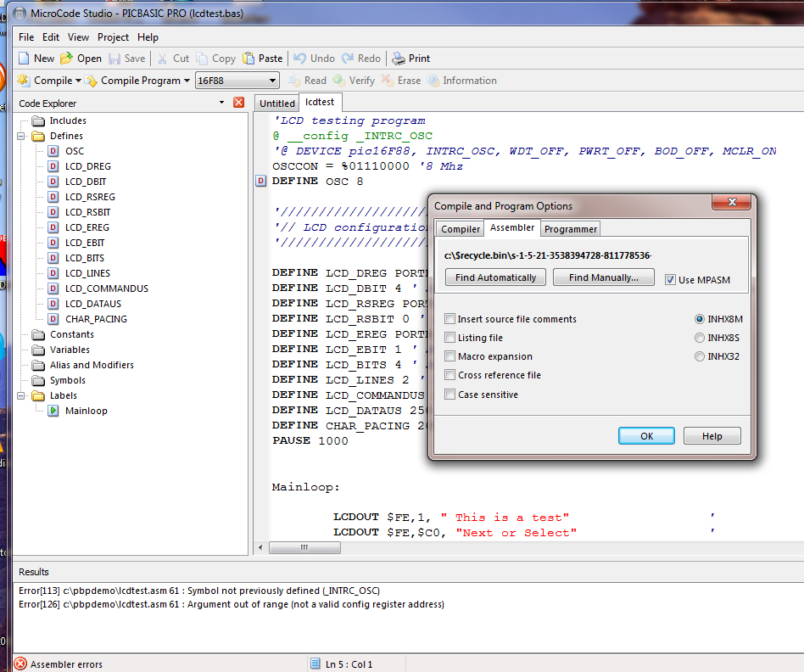804x672 pixels.
Task: Open the Project menu
Action: [113, 37]
